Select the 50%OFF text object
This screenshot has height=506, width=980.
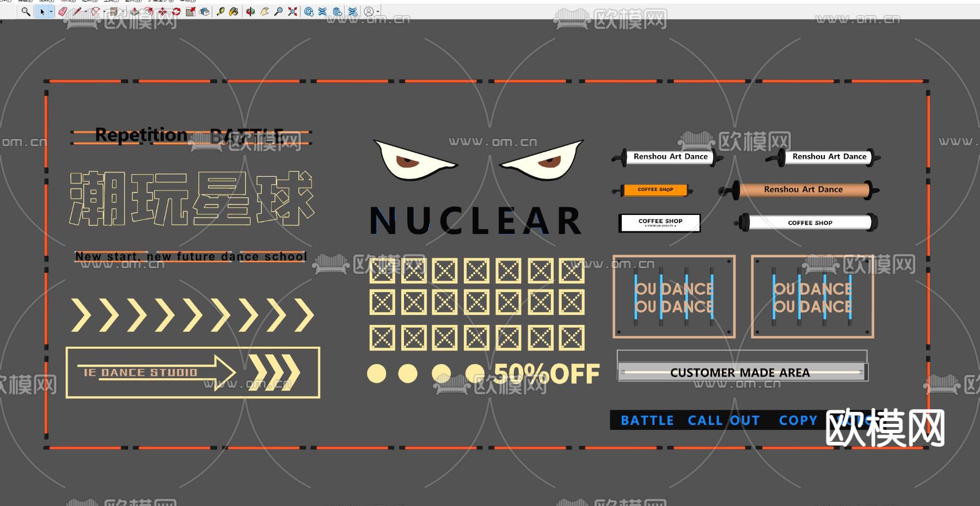pyautogui.click(x=547, y=374)
